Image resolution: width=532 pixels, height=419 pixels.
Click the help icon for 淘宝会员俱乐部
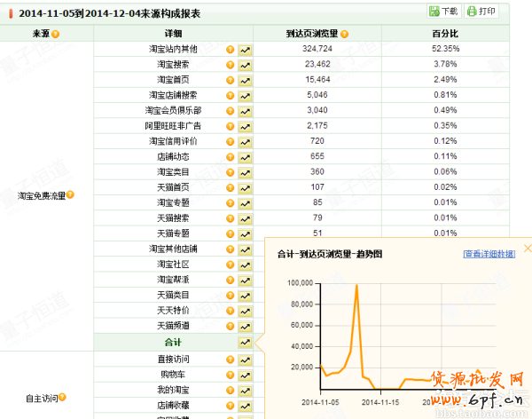(x=230, y=111)
